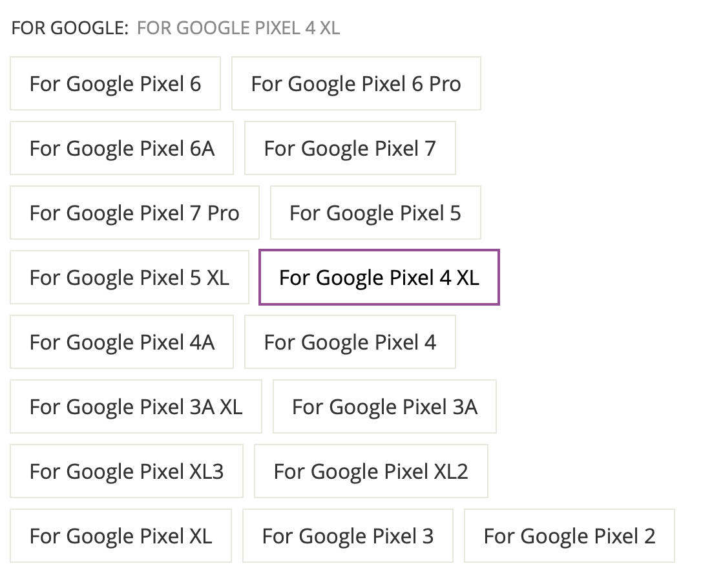Choose For Google Pixel 3A XL option
712x588 pixels.
tap(136, 407)
